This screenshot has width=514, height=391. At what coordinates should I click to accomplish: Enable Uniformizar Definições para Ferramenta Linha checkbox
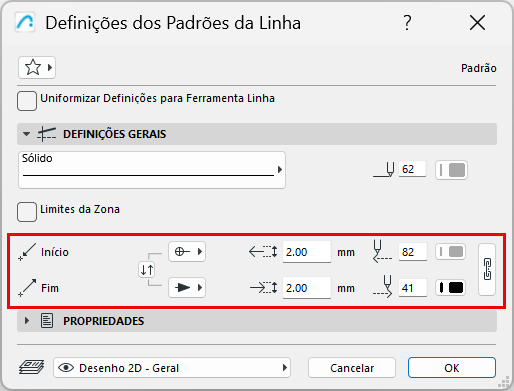tap(27, 101)
